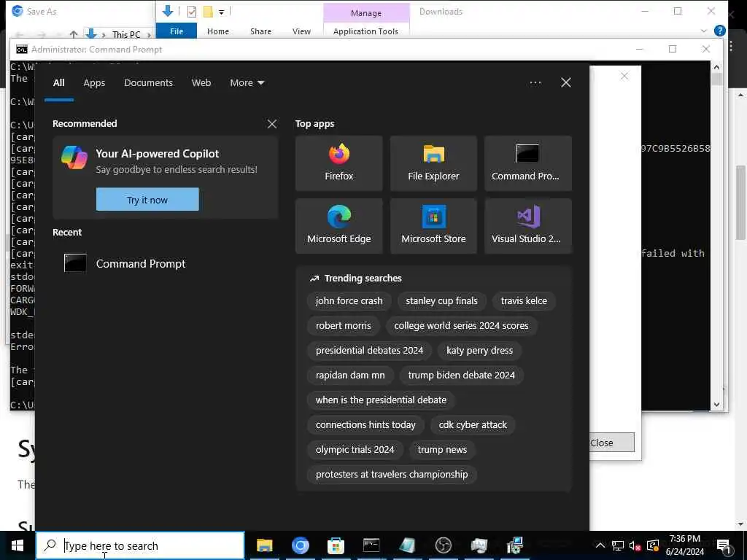
Task: Open View tab in Explorer ribbon
Action: (301, 31)
